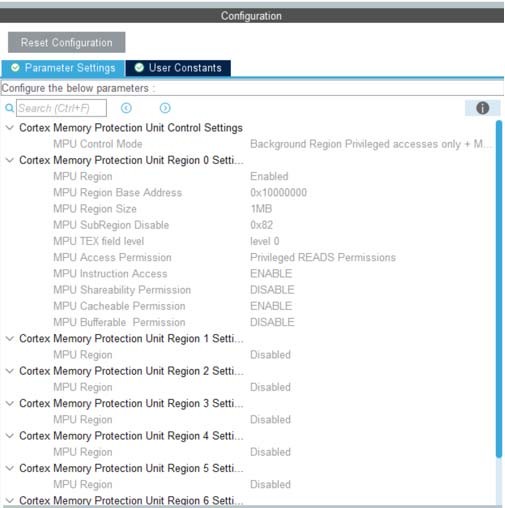Change Bufferable Permission DISABLE value

272,322
